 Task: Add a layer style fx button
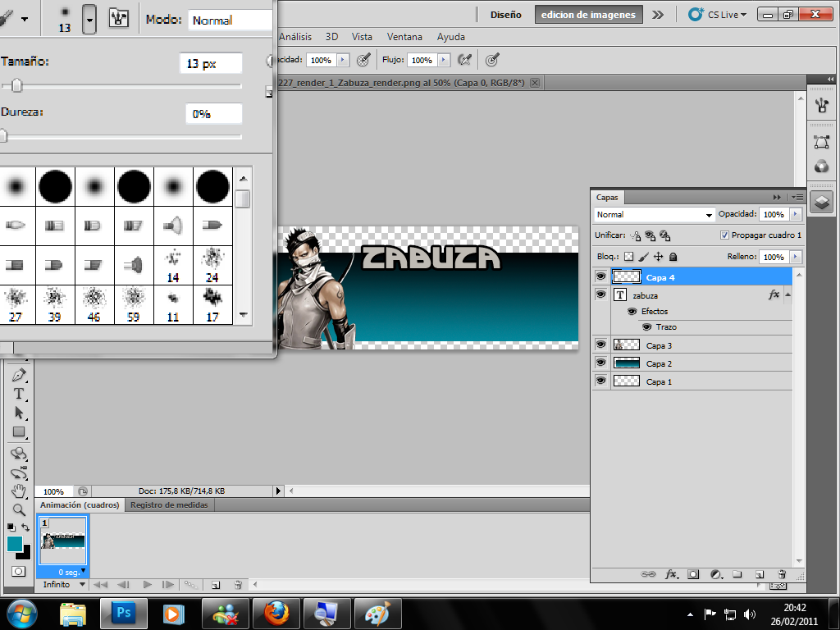(x=671, y=573)
